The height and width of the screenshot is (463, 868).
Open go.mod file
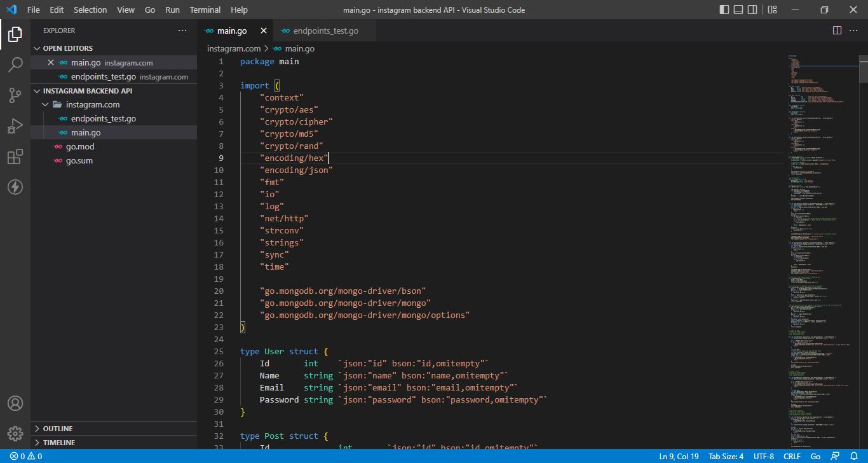(x=114, y=146)
